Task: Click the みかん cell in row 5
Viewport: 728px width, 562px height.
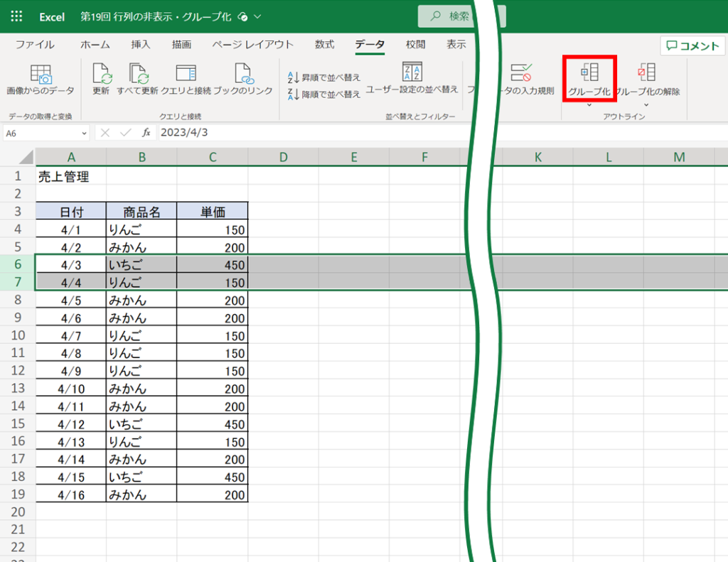Action: click(x=141, y=247)
